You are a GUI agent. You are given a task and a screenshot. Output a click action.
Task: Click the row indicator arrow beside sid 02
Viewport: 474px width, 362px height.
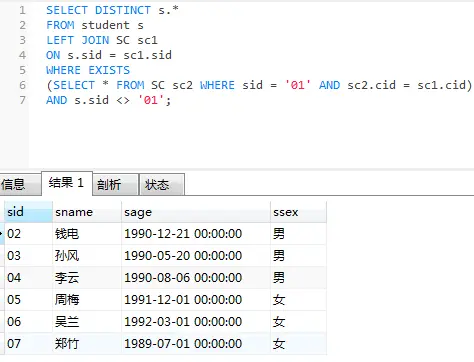2,234
